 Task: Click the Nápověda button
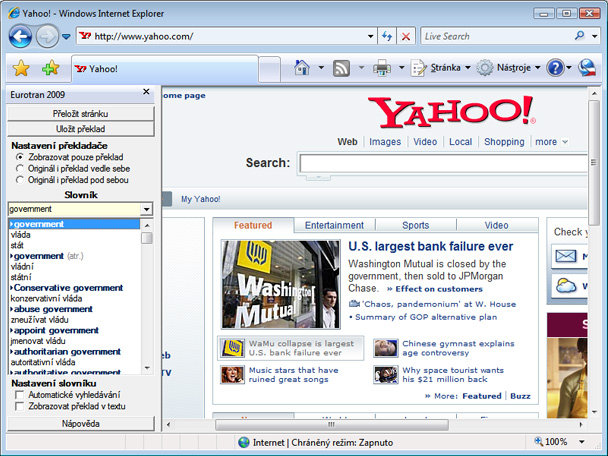81,423
